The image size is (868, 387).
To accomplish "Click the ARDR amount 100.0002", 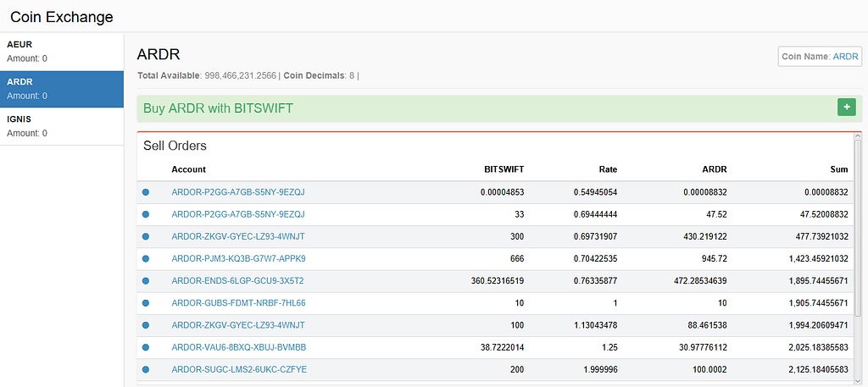I will click(712, 369).
